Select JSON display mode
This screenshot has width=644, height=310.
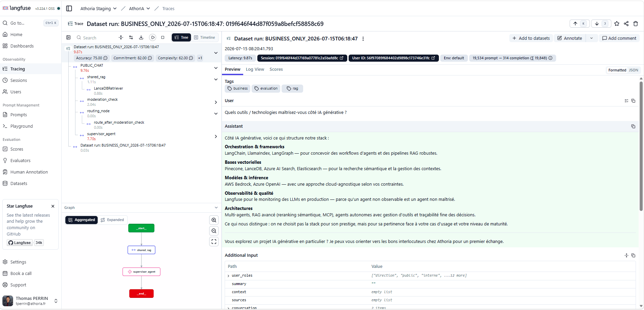click(634, 70)
